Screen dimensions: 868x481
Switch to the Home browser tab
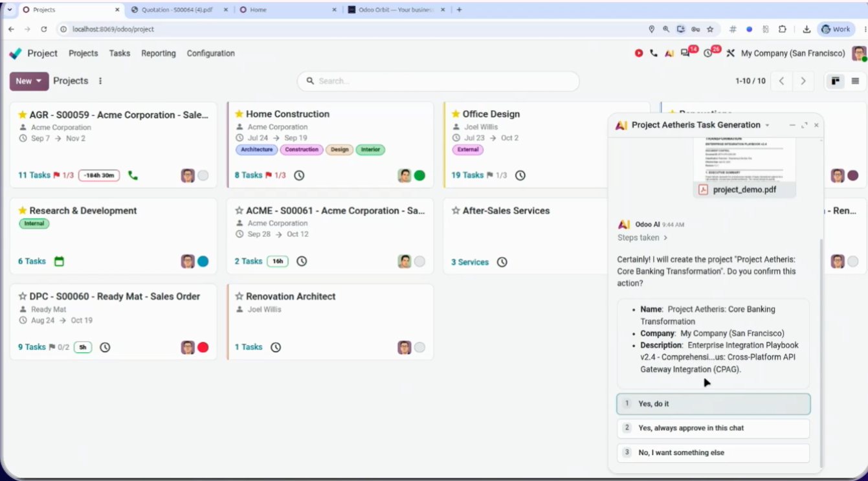(287, 10)
